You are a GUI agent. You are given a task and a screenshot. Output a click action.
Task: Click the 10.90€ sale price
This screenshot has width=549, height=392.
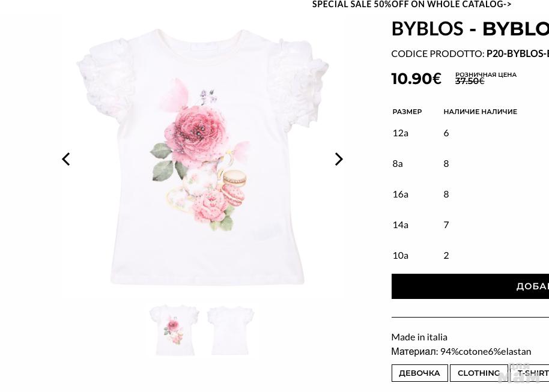pyautogui.click(x=416, y=79)
